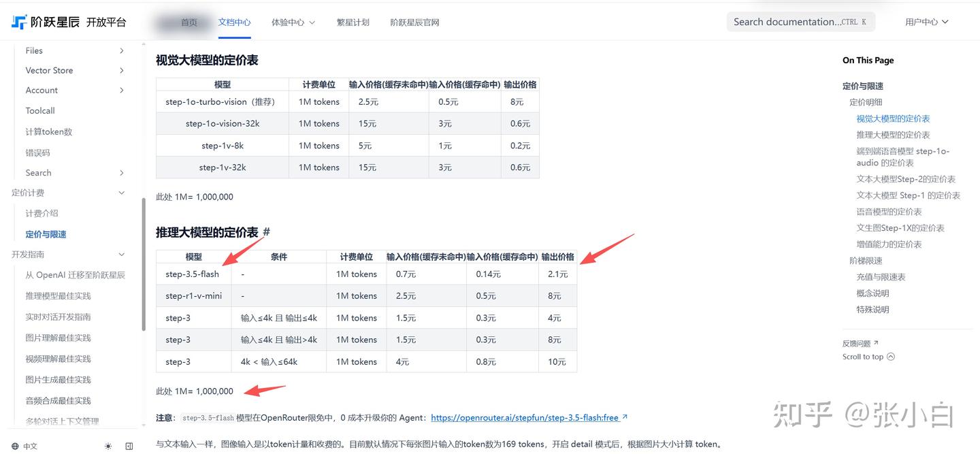The height and width of the screenshot is (454, 980).
Task: Jump to 视觉大模型的定价表 in On This Page
Action: click(x=893, y=118)
